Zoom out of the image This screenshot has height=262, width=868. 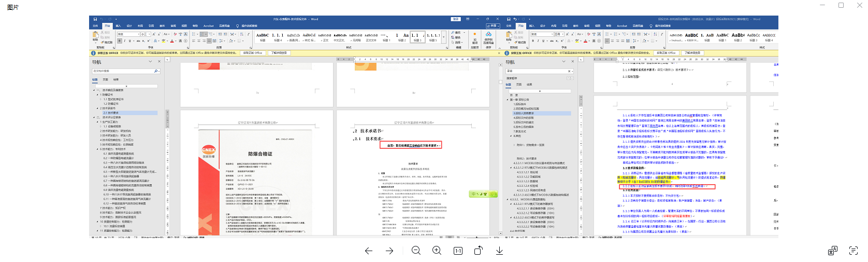click(416, 251)
